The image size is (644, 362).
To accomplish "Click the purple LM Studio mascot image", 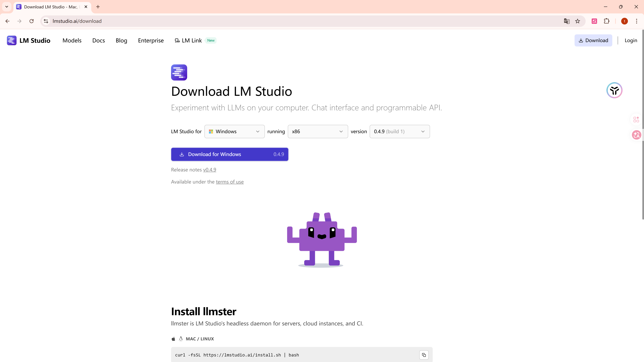I will [x=322, y=240].
